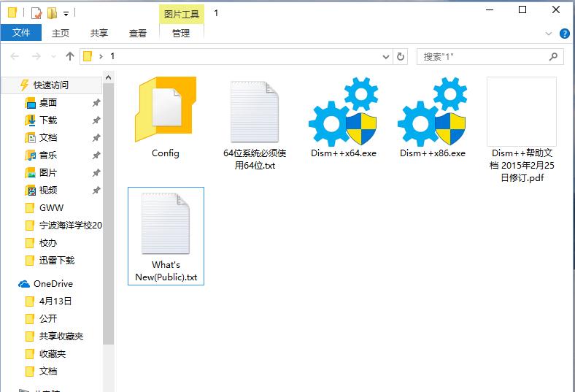Click the pin icon next to 下载
The height and width of the screenshot is (392, 575).
[x=96, y=120]
